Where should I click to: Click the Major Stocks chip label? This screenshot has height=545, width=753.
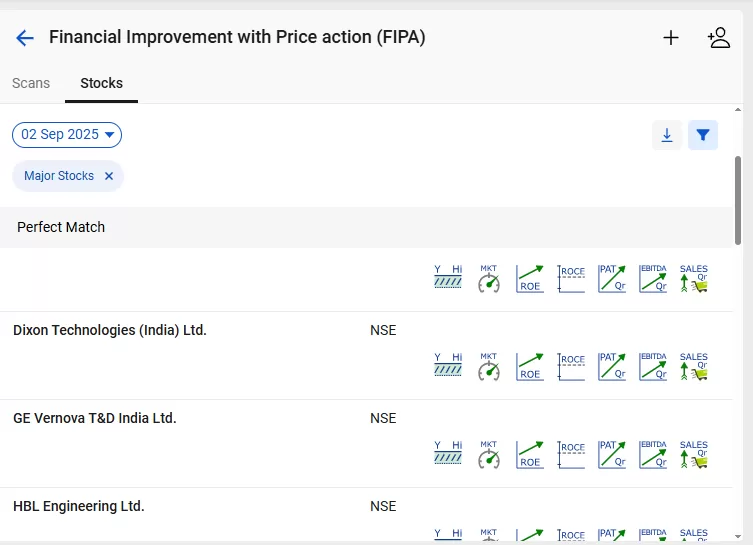[x=59, y=176]
